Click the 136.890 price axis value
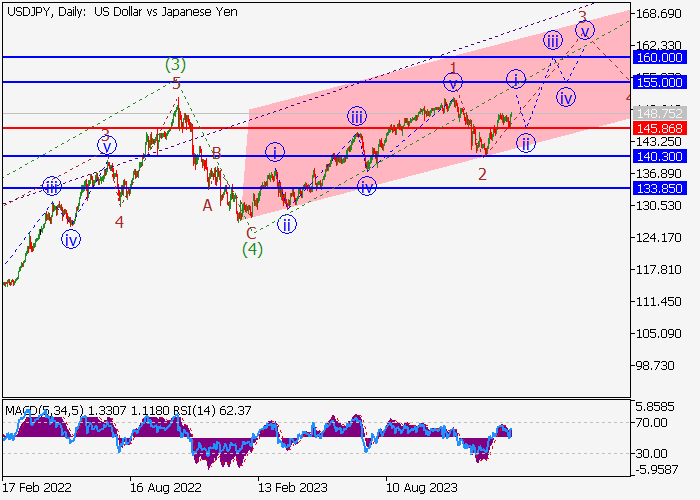This screenshot has height=500, width=700. [659, 174]
